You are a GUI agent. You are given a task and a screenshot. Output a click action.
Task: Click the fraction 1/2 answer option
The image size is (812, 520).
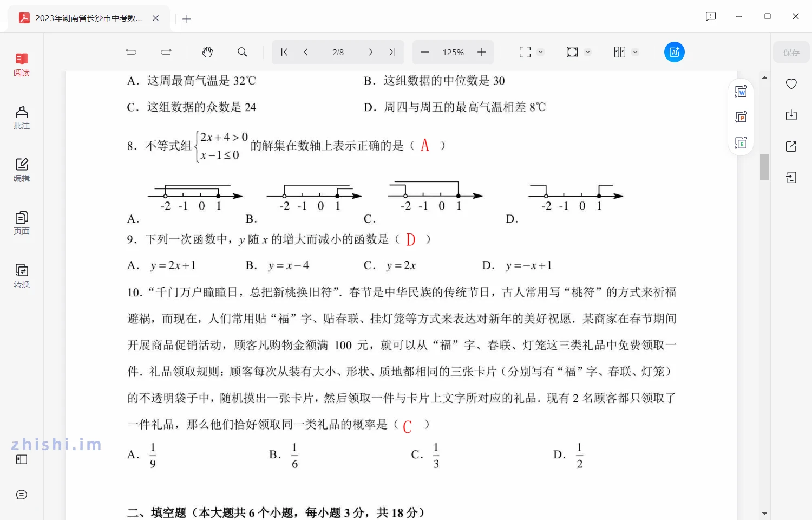[579, 455]
